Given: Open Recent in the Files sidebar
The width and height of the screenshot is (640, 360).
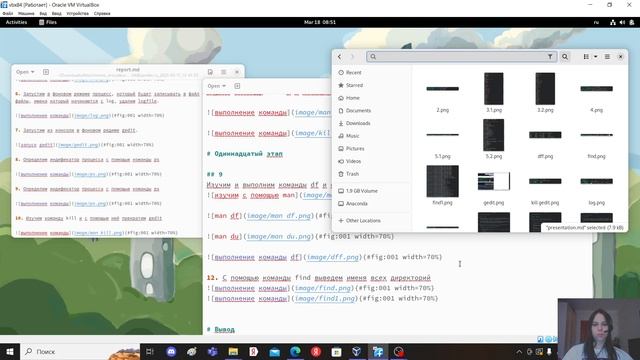Looking at the screenshot, I should coord(353,73).
